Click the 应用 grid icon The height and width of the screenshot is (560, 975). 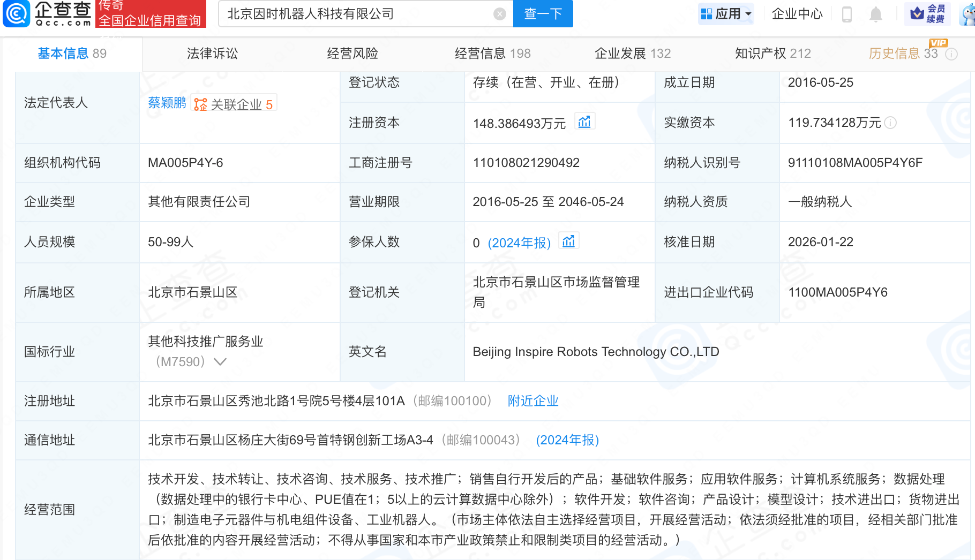tap(707, 14)
